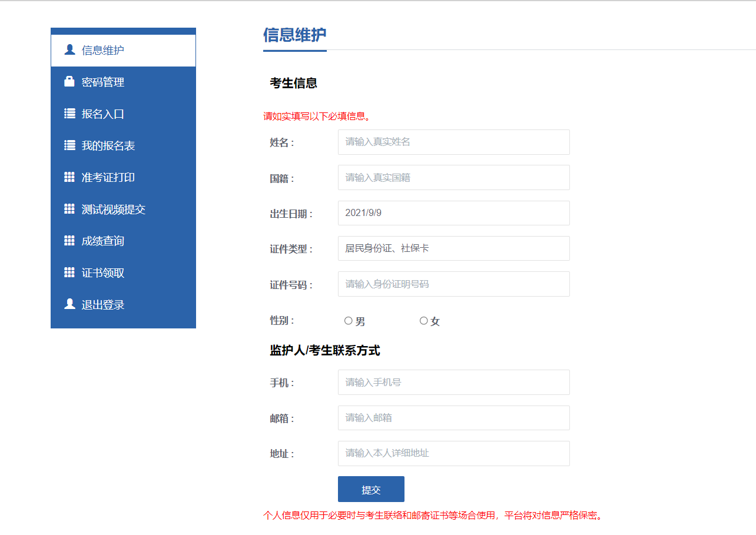Click the list icon beside 我的报名表
This screenshot has height=535, width=756.
[x=69, y=145]
